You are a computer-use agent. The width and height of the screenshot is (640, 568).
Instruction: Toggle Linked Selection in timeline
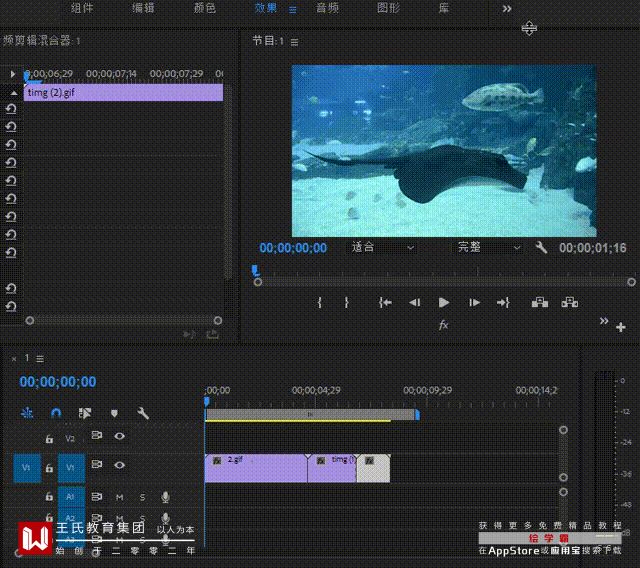pos(85,413)
